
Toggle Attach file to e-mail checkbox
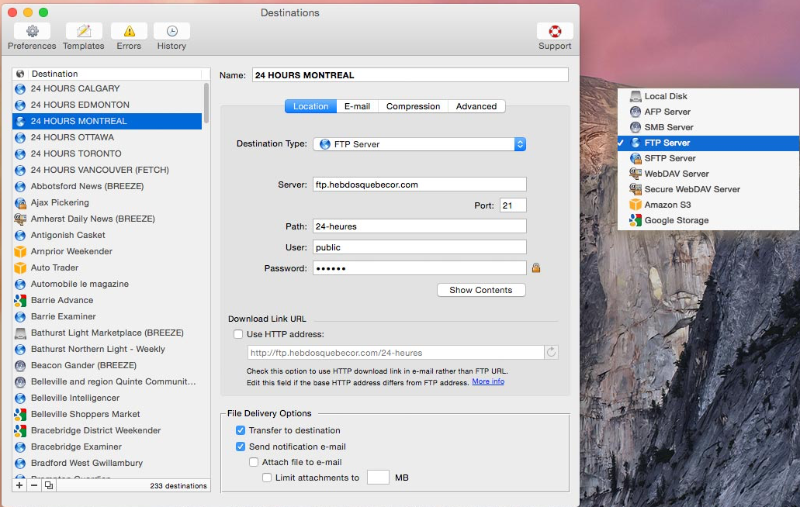(254, 462)
